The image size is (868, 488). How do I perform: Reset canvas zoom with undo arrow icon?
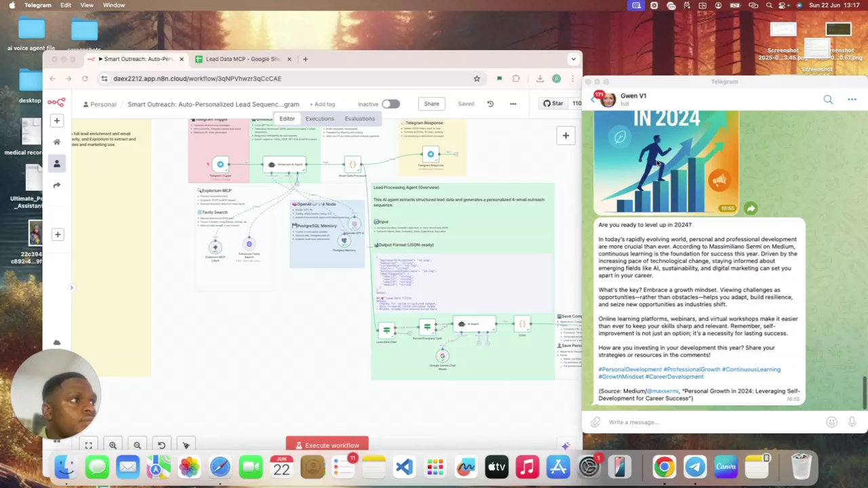click(161, 445)
